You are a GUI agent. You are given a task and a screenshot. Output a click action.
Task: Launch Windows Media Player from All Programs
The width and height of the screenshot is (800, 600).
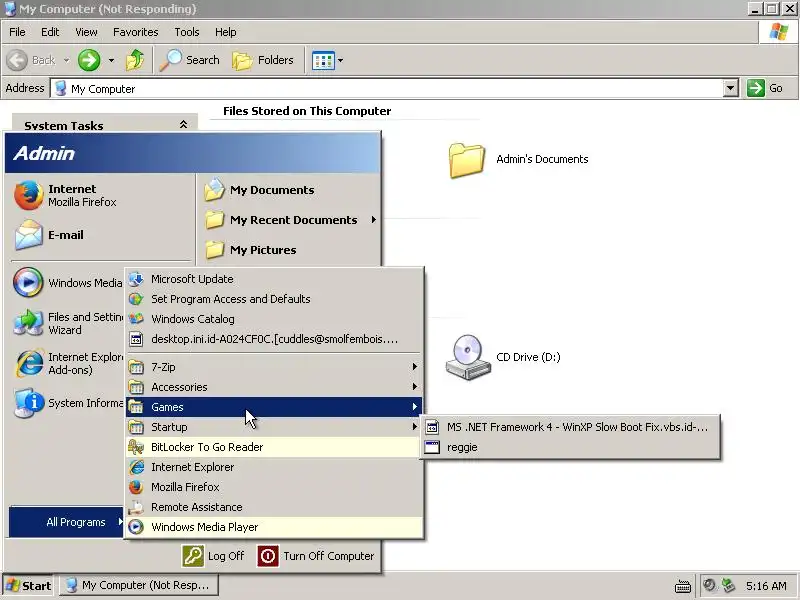pyautogui.click(x=274, y=527)
